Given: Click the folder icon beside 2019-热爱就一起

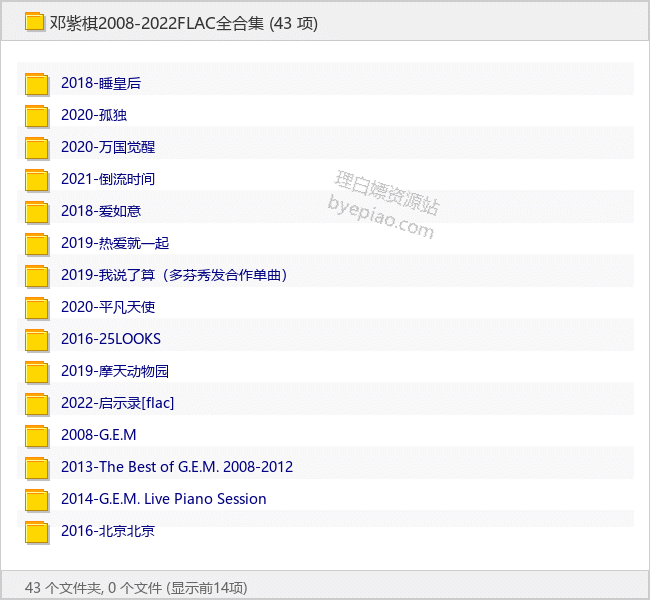Looking at the screenshot, I should click(x=37, y=244).
